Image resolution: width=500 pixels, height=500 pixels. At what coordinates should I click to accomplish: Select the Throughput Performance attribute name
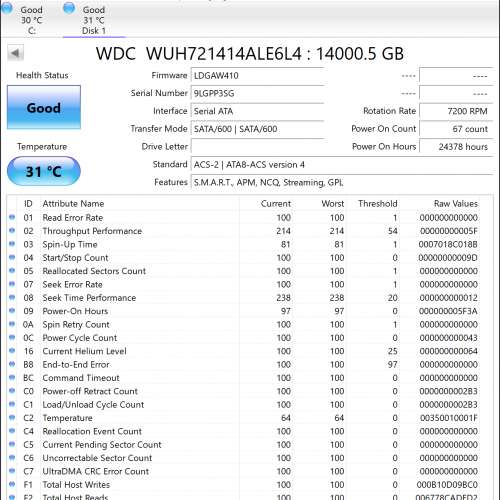coord(92,231)
